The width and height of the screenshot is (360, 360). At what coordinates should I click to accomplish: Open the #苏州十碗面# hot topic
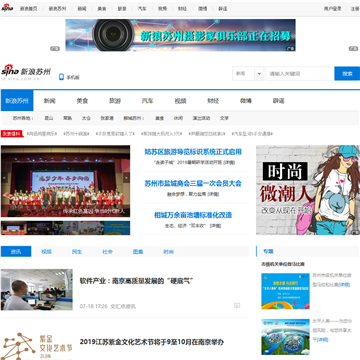pos(76,134)
